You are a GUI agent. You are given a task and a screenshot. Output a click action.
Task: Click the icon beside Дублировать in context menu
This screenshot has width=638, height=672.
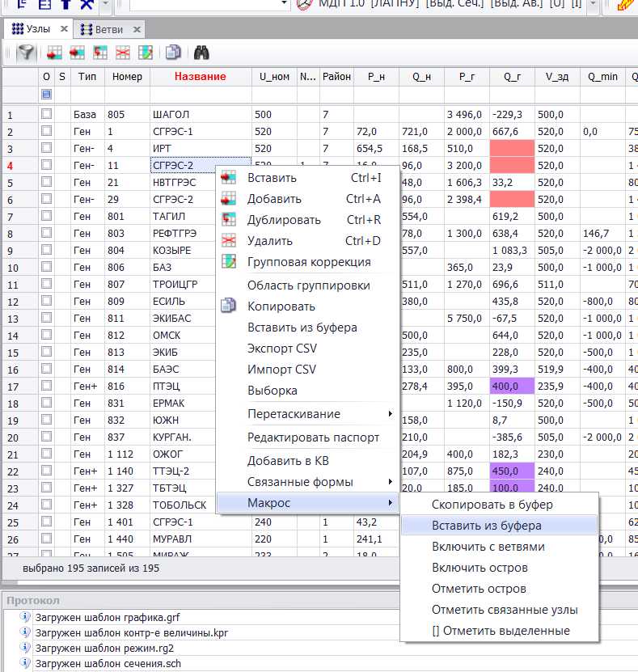coord(228,220)
